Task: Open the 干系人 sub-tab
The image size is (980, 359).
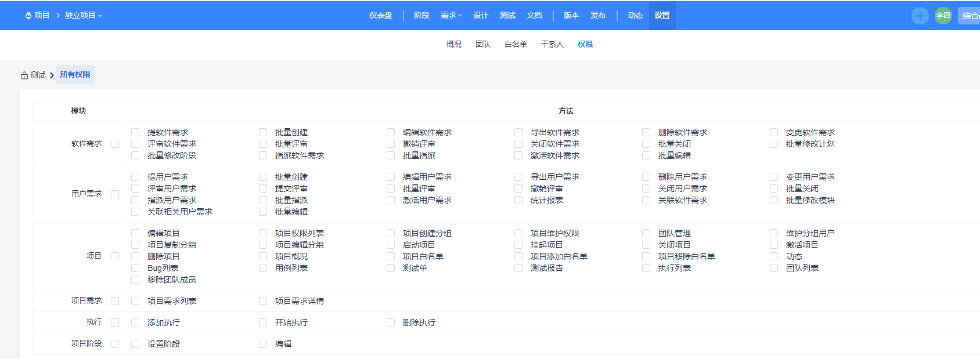Action: coord(552,44)
